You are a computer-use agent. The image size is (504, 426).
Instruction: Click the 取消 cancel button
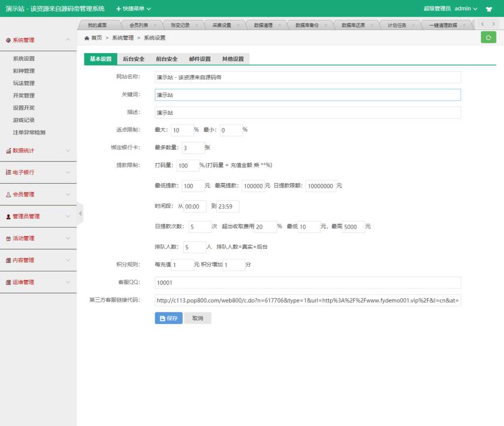tap(197, 318)
